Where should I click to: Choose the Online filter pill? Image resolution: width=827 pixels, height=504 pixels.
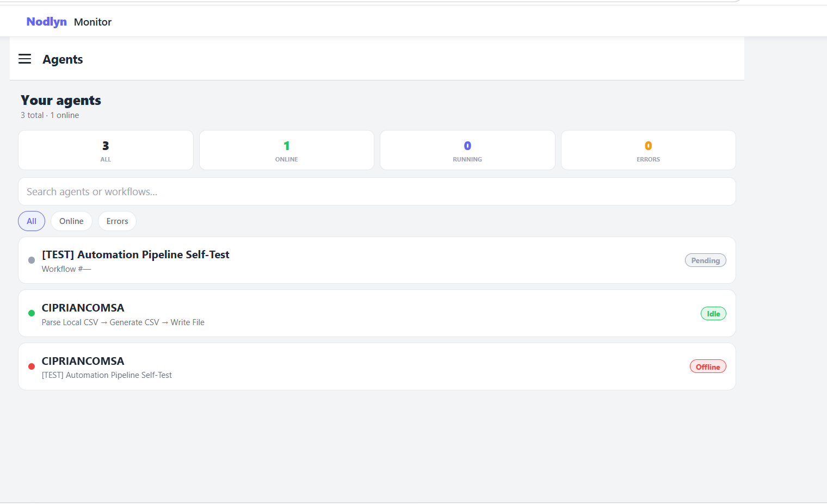tap(71, 221)
